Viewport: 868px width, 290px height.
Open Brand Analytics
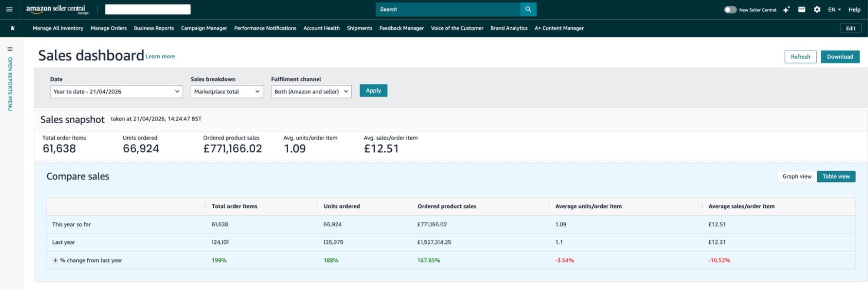tap(509, 28)
